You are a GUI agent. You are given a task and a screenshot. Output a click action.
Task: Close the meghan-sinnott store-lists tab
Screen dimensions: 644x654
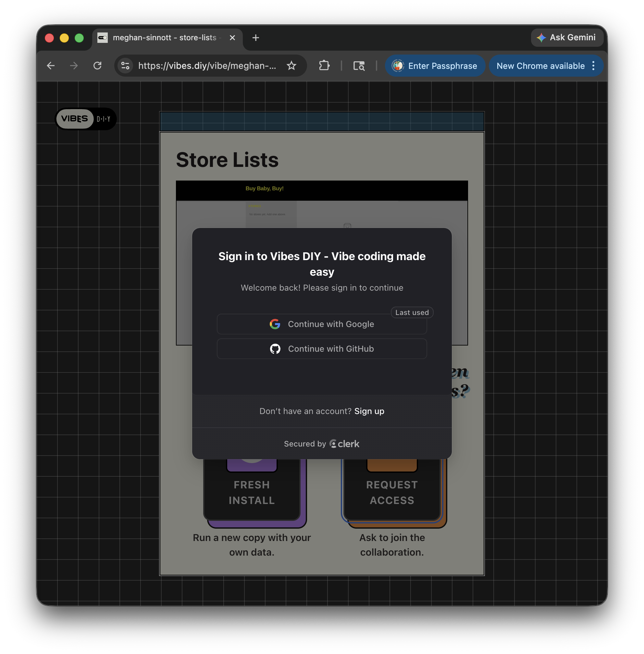click(x=232, y=38)
